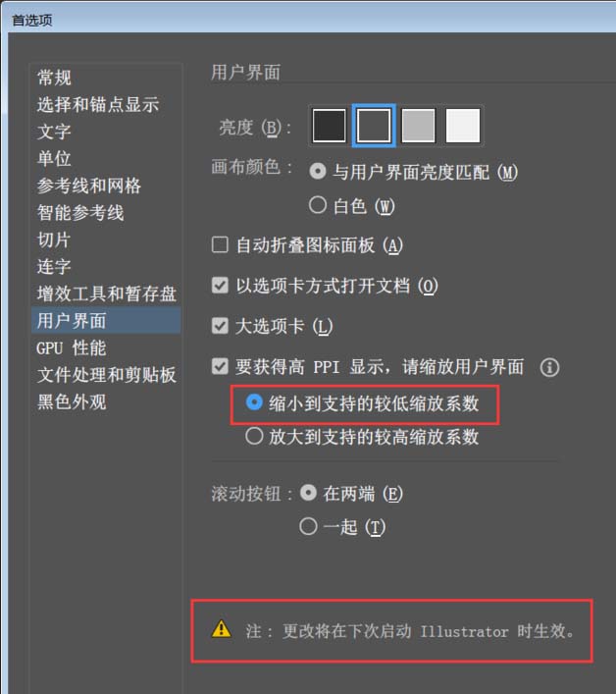Choose the medium-light gray brightness swatch
616x694 pixels.
418,127
